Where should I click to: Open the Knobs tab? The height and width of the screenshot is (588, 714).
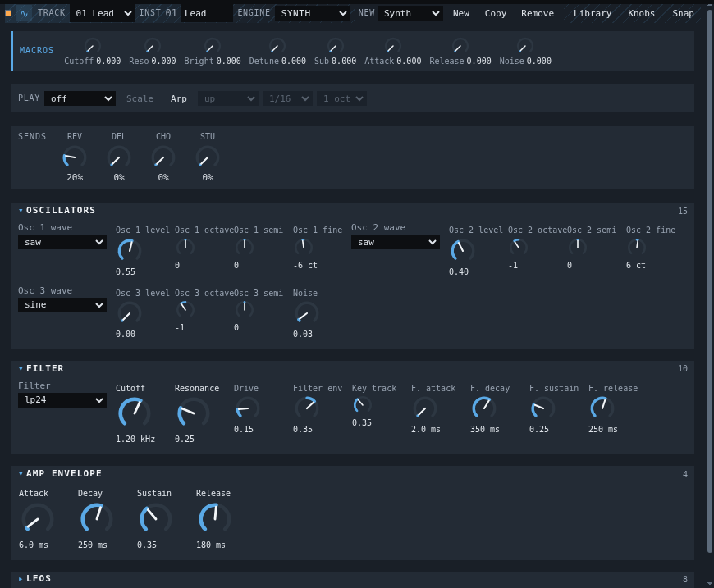[x=641, y=14]
